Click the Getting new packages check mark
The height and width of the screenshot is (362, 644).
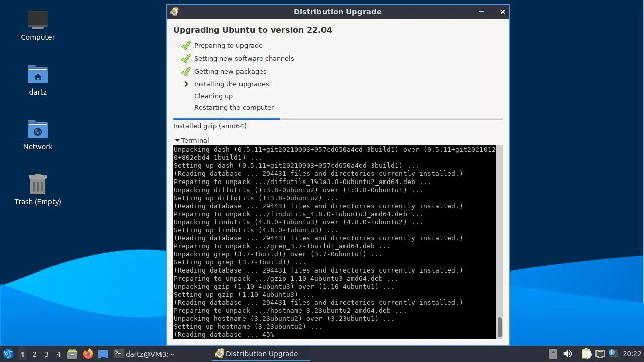[186, 71]
